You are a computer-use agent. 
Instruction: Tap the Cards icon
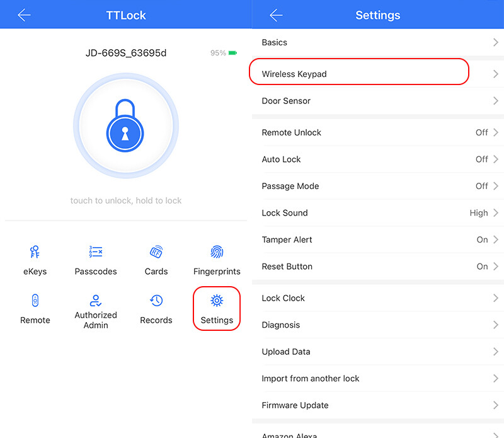pyautogui.click(x=156, y=253)
